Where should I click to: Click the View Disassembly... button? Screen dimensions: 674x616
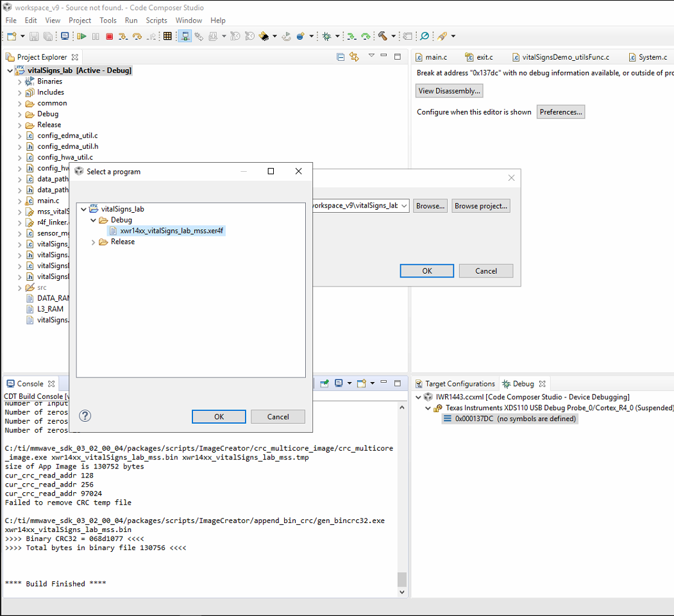tap(449, 90)
